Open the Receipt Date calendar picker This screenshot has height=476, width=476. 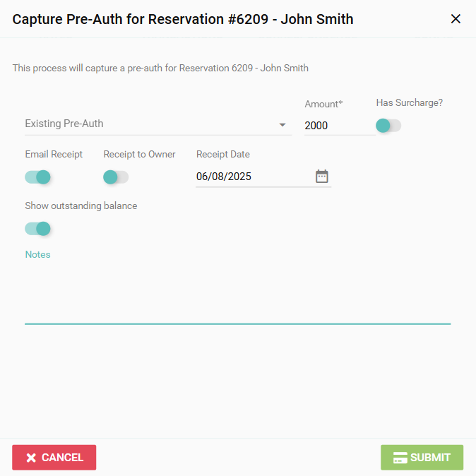[x=322, y=177]
